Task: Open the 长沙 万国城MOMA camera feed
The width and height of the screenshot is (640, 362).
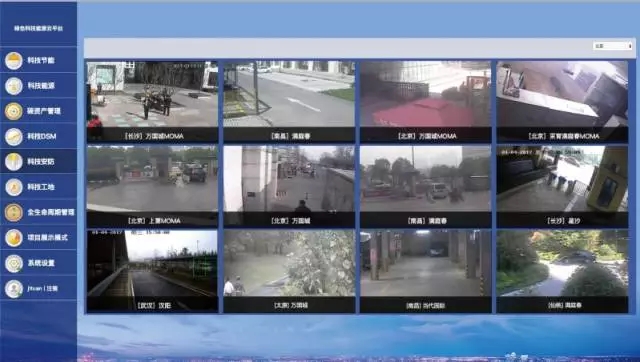Action: pyautogui.click(x=152, y=101)
